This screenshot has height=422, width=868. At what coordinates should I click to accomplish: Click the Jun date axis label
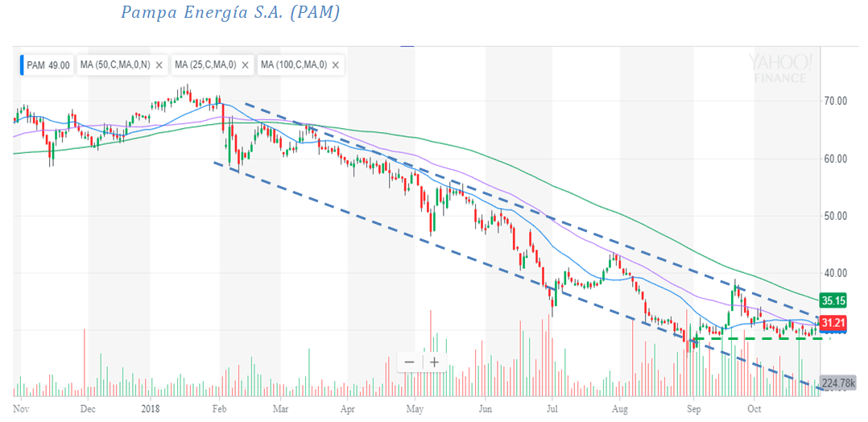485,411
